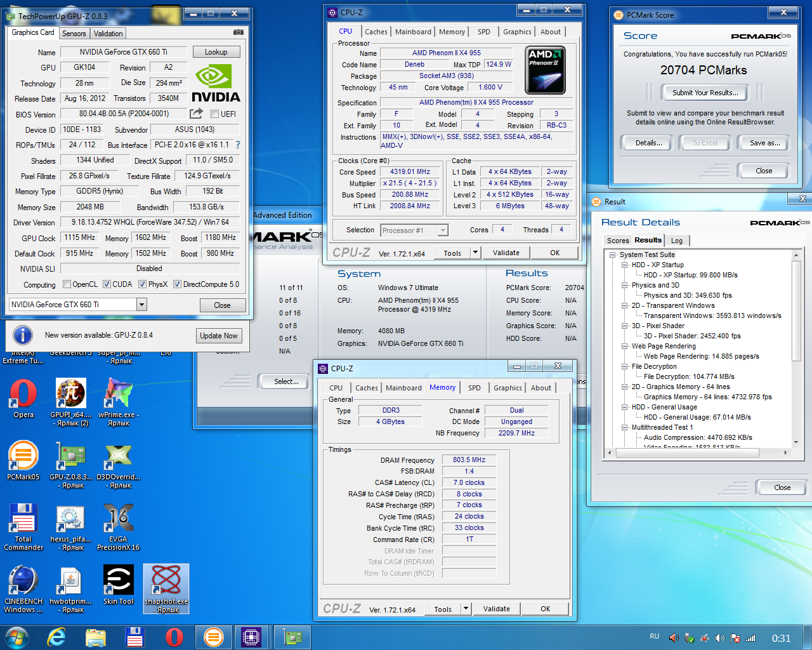Collapse the Web Page Rendering node
The width and height of the screenshot is (812, 650).
tap(625, 346)
